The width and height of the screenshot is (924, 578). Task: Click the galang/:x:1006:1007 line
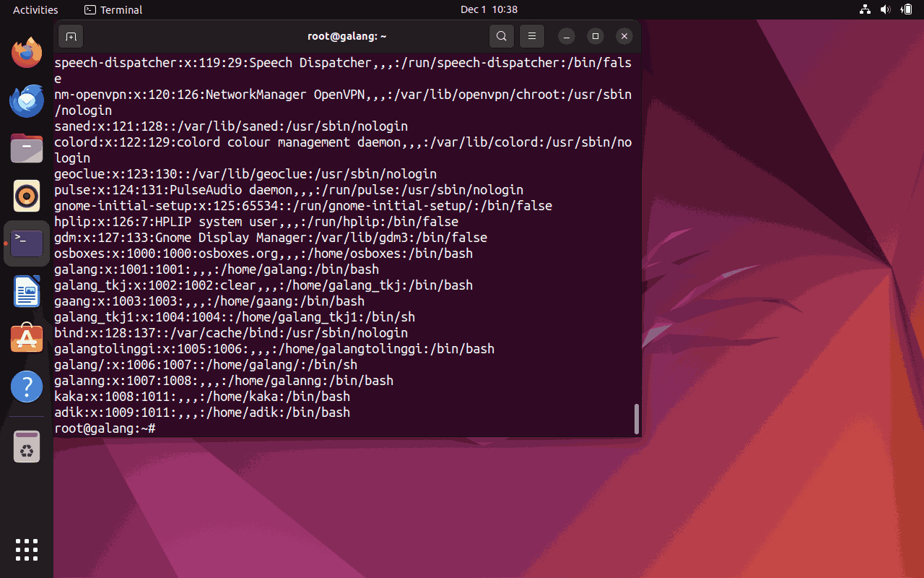206,365
